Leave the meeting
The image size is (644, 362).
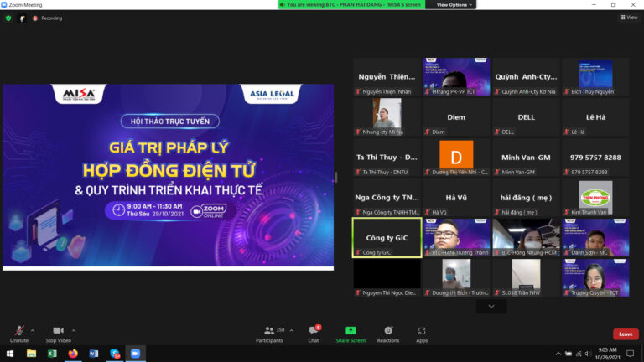pyautogui.click(x=625, y=334)
